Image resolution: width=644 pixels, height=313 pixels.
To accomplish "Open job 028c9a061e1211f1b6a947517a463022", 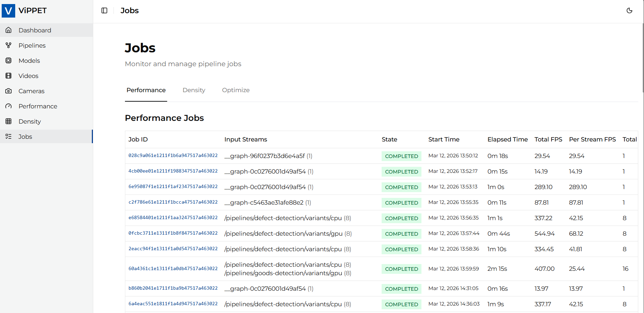I will 173,156.
